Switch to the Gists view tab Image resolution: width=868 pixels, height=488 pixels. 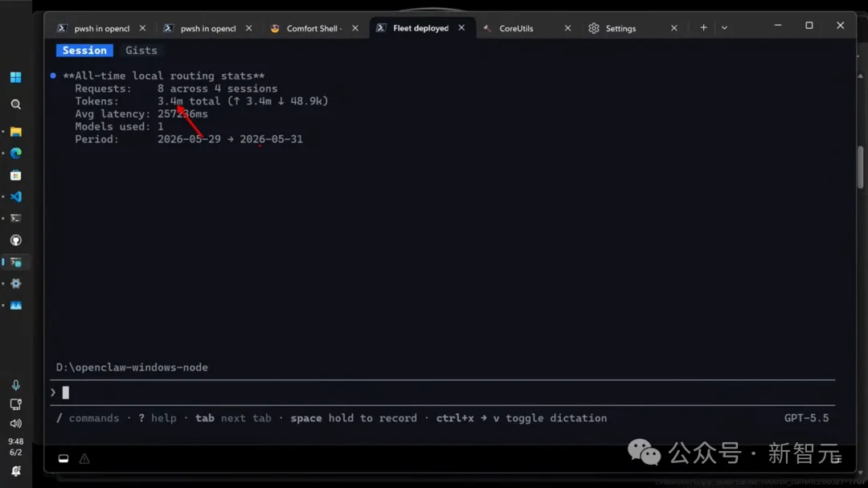point(141,51)
